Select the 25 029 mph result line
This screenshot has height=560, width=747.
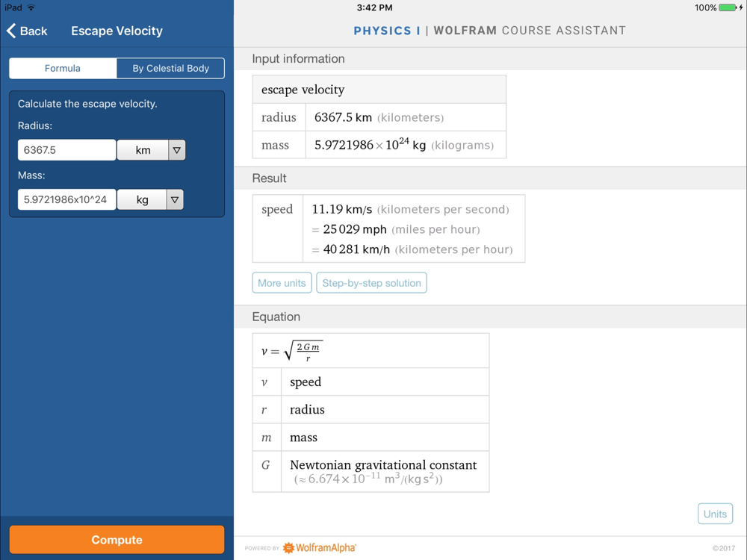tap(395, 229)
